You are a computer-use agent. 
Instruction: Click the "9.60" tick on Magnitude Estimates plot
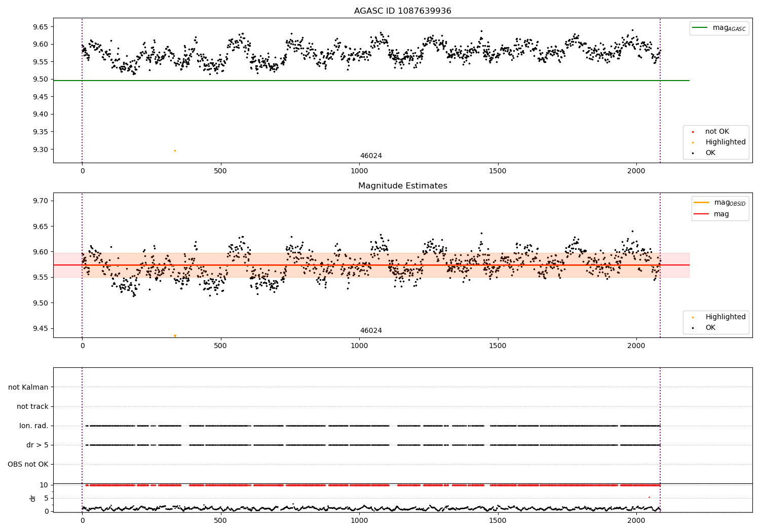[x=40, y=252]
